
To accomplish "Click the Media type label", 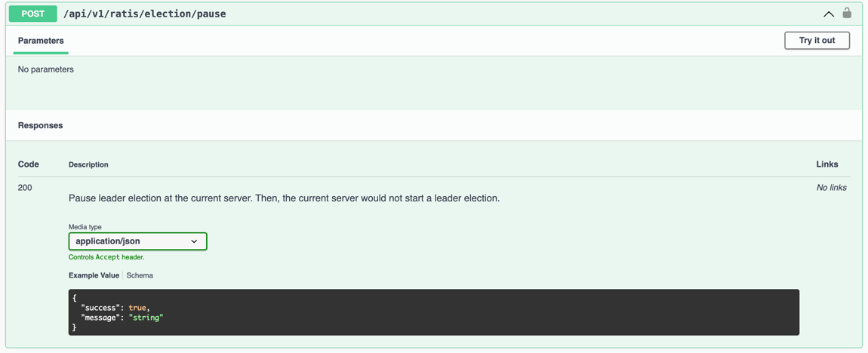I will click(x=85, y=227).
